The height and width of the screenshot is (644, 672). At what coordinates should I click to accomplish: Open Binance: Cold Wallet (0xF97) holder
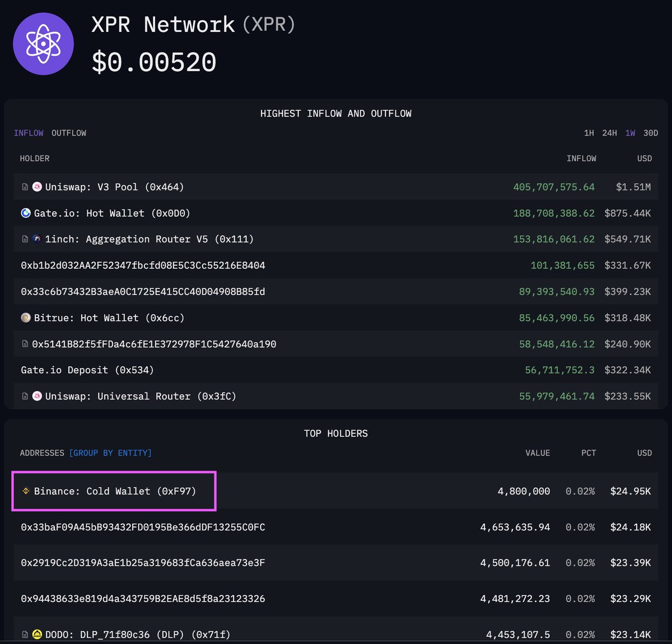point(115,491)
